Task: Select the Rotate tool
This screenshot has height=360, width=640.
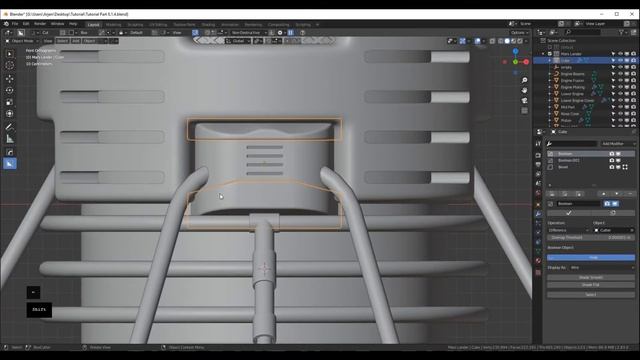Action: pyautogui.click(x=10, y=90)
